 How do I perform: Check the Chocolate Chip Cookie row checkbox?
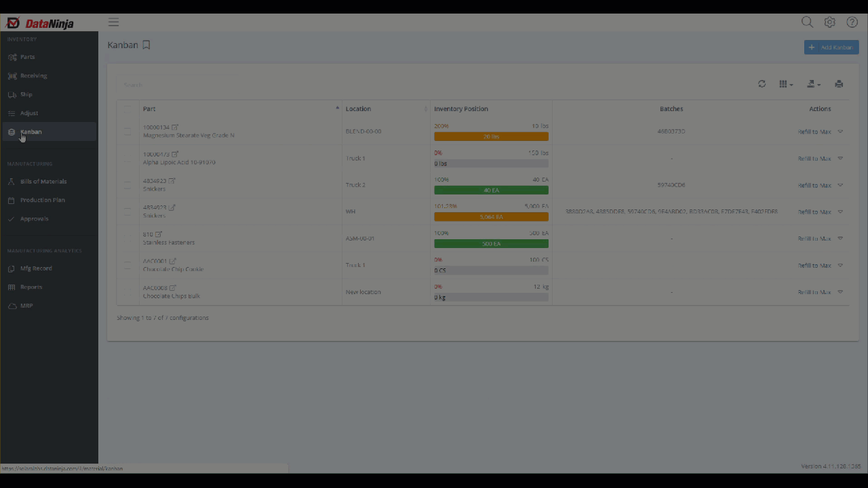pyautogui.click(x=127, y=265)
